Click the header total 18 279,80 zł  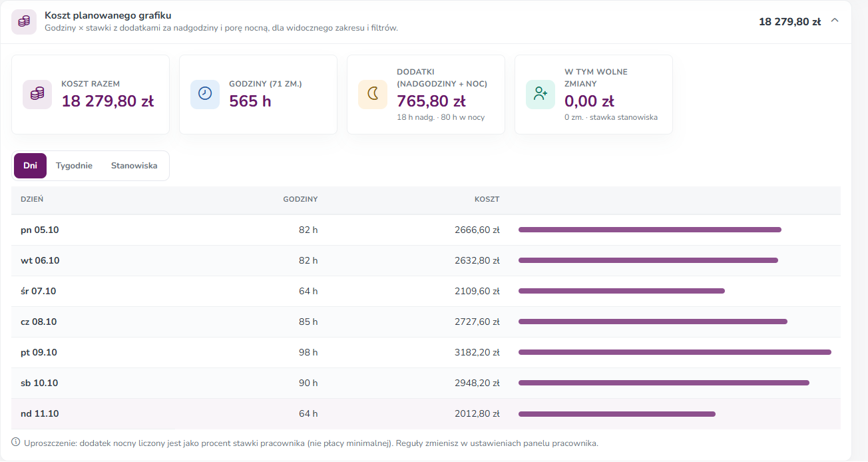(789, 22)
